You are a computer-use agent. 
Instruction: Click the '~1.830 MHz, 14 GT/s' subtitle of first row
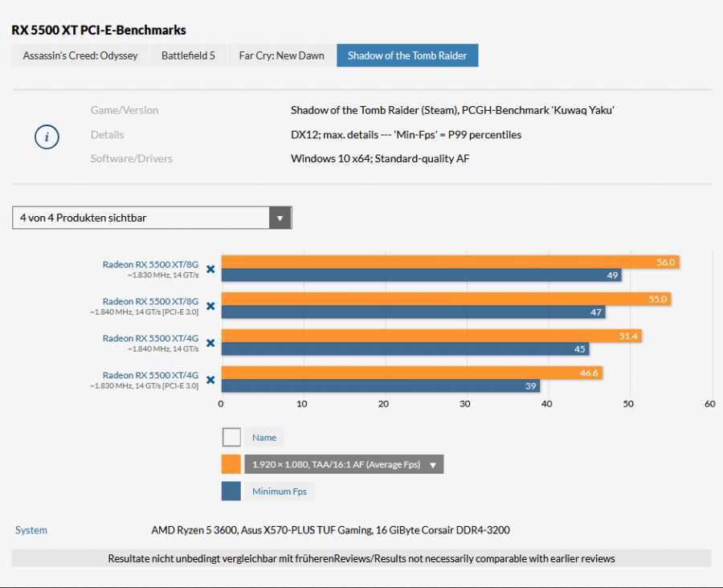163,275
